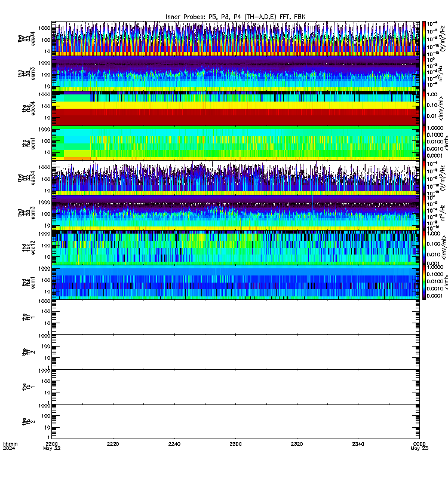Click the empty 'the fb 1' panel

[x=235, y=387]
